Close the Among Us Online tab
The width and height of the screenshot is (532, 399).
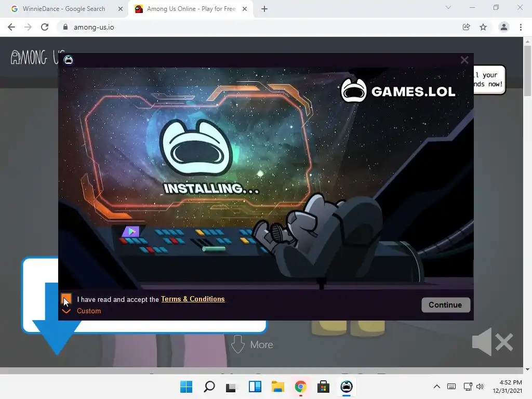point(245,9)
